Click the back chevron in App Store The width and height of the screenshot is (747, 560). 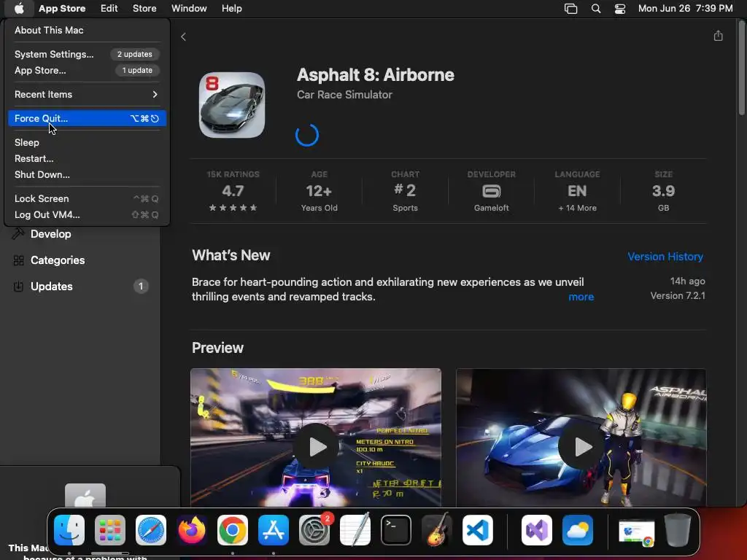183,36
